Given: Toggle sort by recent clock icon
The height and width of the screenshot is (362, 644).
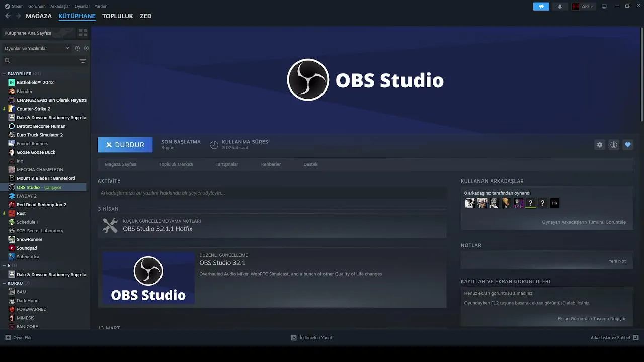Looking at the screenshot, I should (x=77, y=48).
